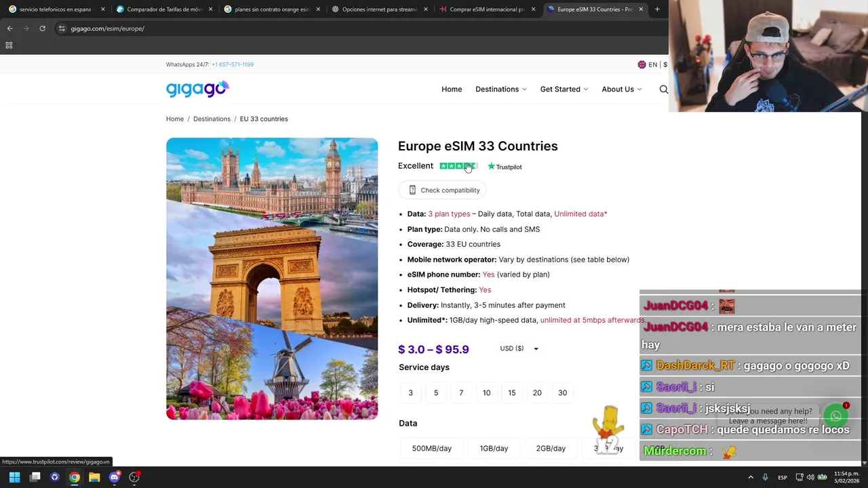The height and width of the screenshot is (488, 868).
Task: Click the search magnifier icon in site header
Action: click(x=664, y=89)
